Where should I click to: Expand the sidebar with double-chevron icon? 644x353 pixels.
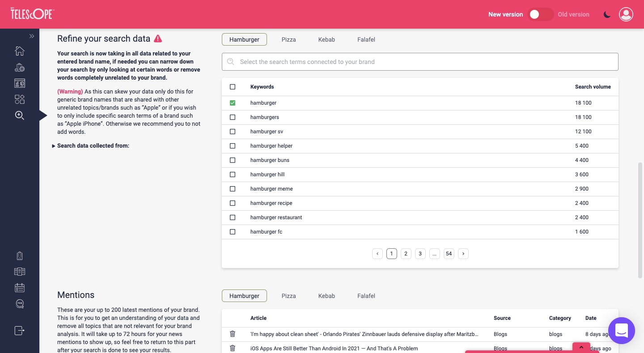[x=32, y=36]
